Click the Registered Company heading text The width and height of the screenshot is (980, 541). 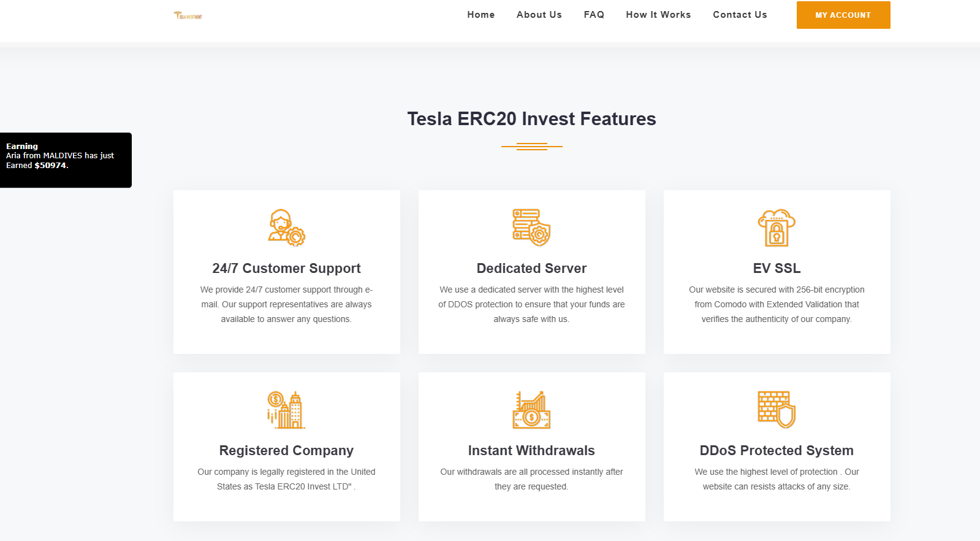286,450
